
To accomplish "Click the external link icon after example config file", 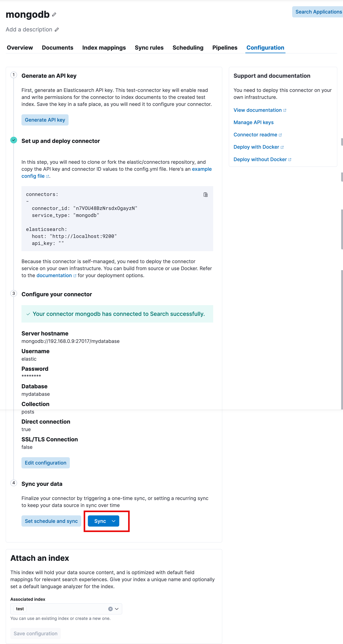I will pos(47,176).
